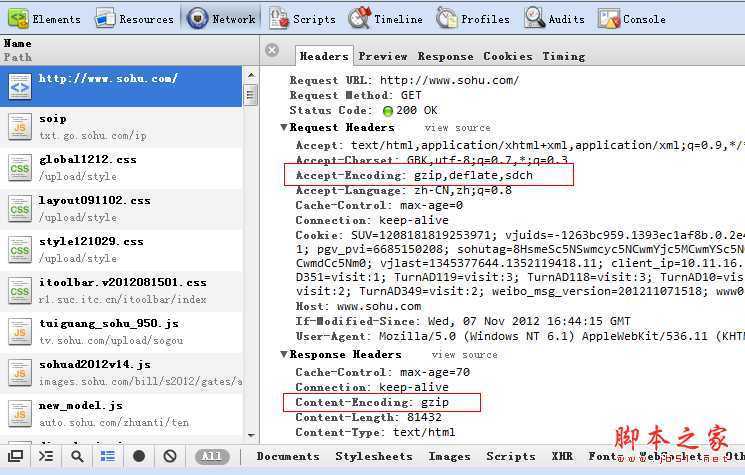Filter requests by Images
The image size is (745, 475).
(449, 456)
